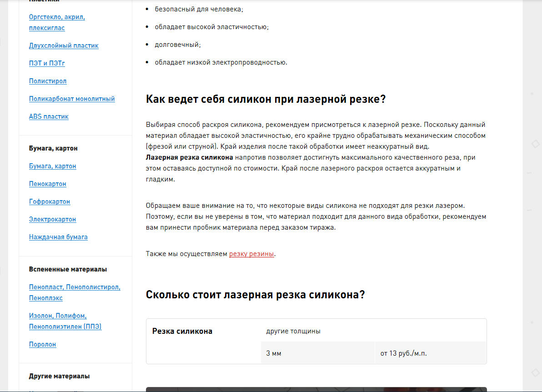Select the другие толщины tab
This screenshot has height=392, width=542.
[293, 331]
